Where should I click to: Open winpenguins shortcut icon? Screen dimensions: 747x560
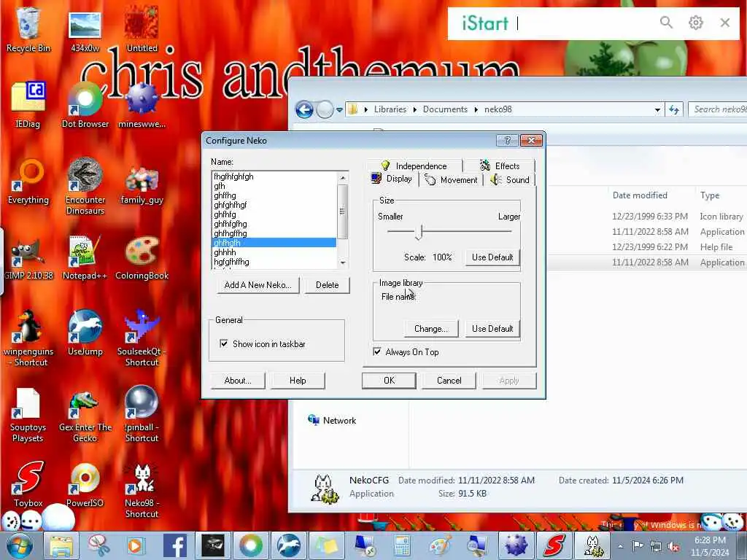pos(28,338)
